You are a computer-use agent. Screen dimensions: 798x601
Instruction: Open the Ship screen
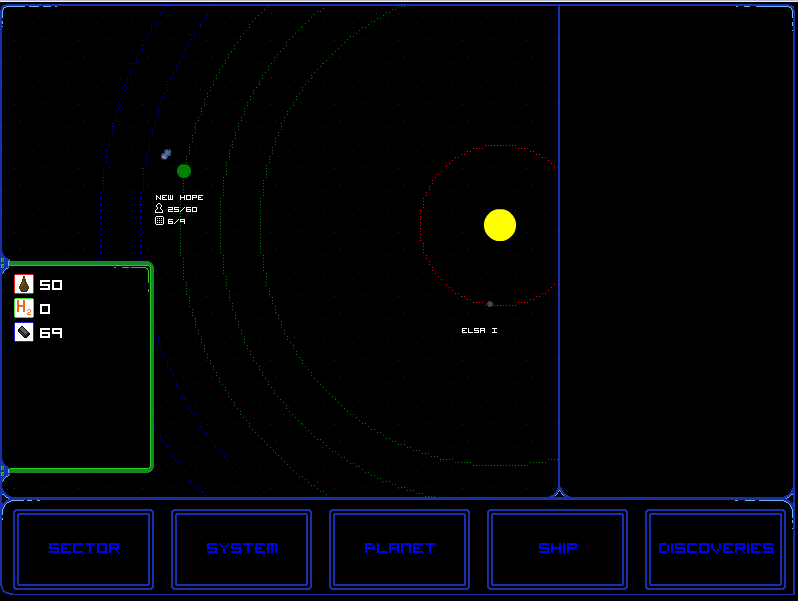pyautogui.click(x=558, y=549)
